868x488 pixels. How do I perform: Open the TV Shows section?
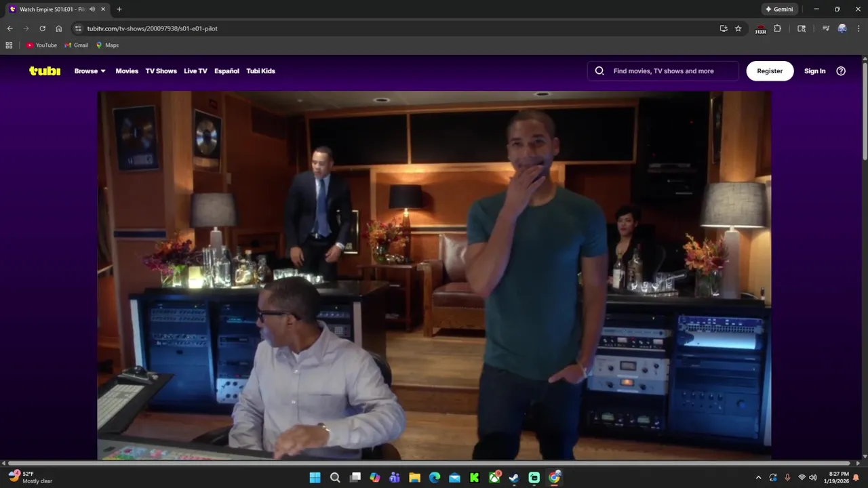click(161, 70)
